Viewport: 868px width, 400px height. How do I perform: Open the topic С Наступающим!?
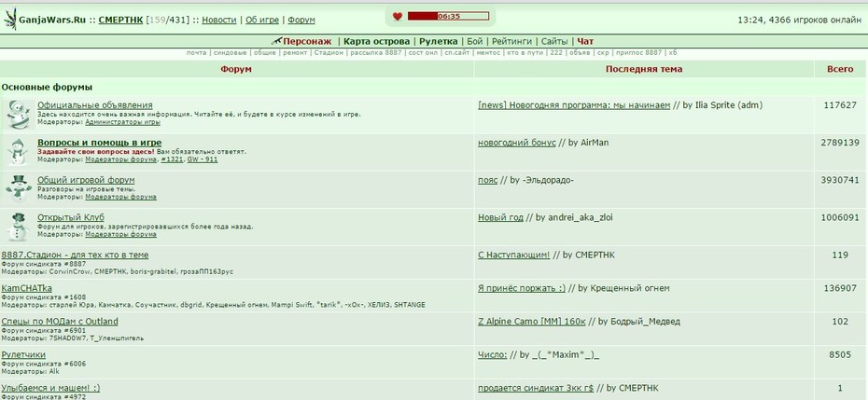click(513, 255)
